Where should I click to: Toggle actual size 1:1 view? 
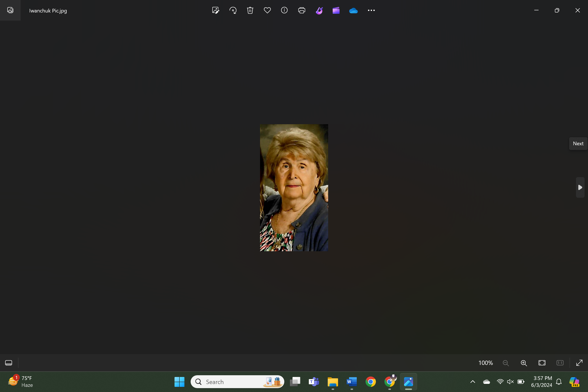[x=560, y=363]
